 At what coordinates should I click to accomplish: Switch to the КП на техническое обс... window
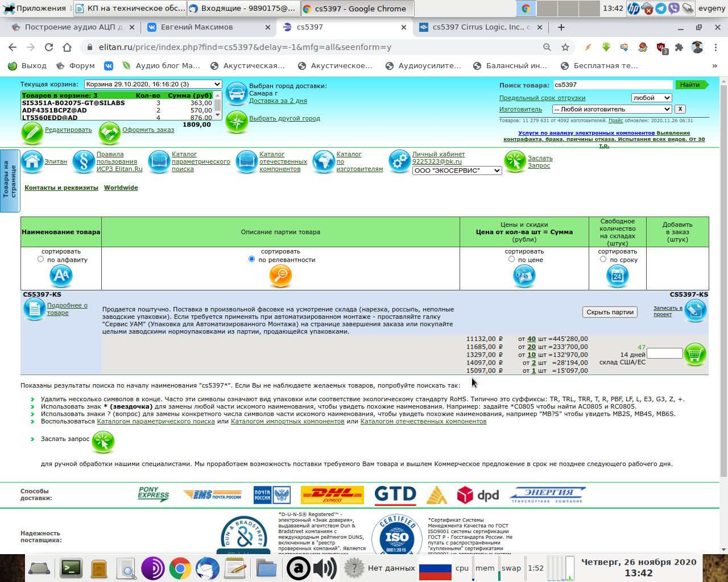(130, 9)
